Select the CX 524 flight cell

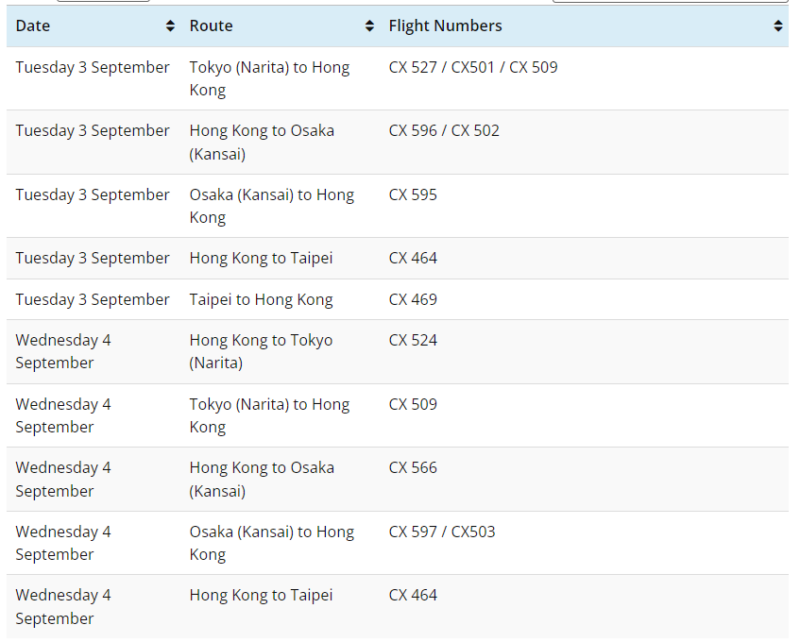pyautogui.click(x=413, y=341)
